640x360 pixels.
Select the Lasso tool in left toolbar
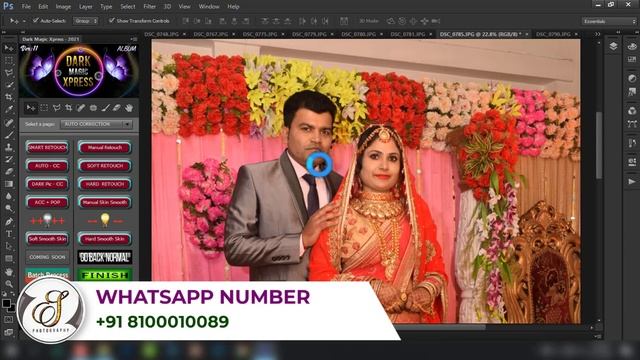coord(9,73)
